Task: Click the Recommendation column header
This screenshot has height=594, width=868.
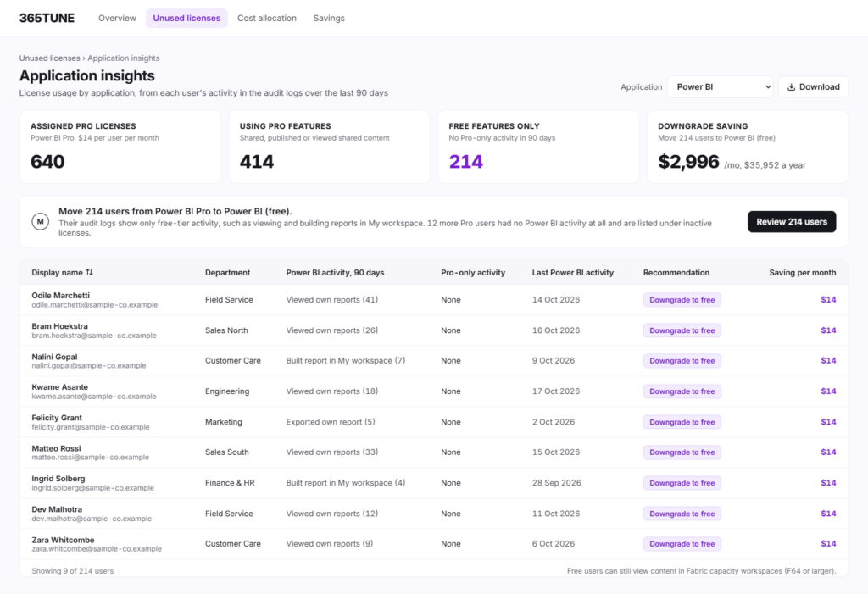Action: pyautogui.click(x=676, y=272)
